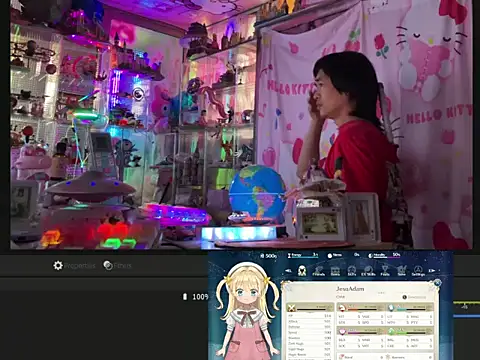
Task: Click the JesuAdam character name
Action: click(x=350, y=289)
